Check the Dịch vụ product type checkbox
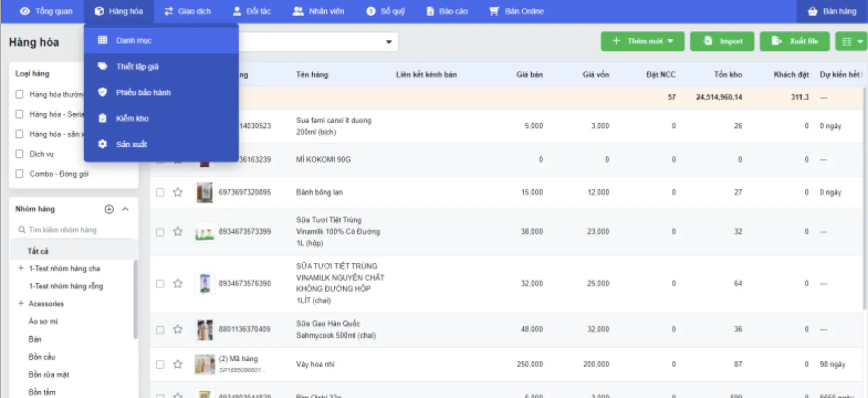 19,154
